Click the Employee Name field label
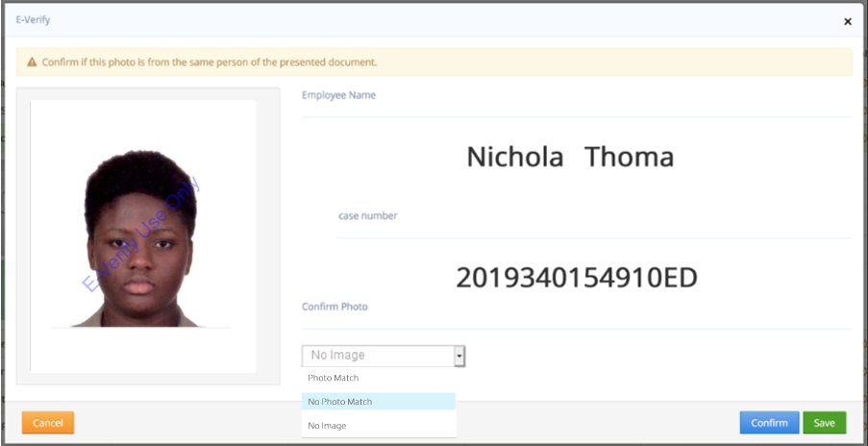 [x=338, y=95]
